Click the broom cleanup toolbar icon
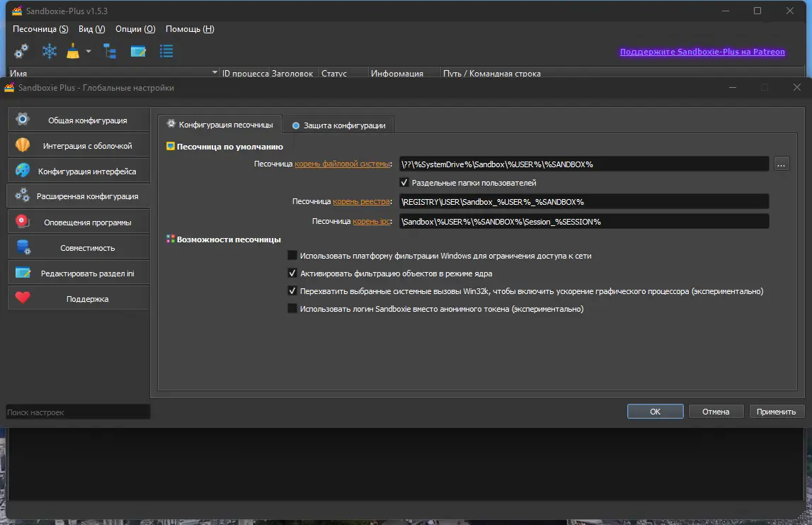812x525 pixels. coord(73,51)
